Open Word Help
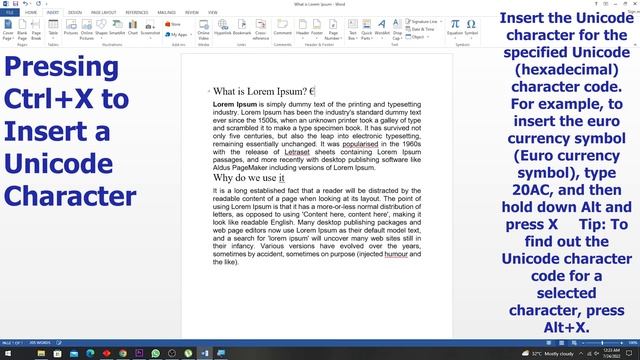Viewport: 640px width, 360px height. [x=596, y=4]
